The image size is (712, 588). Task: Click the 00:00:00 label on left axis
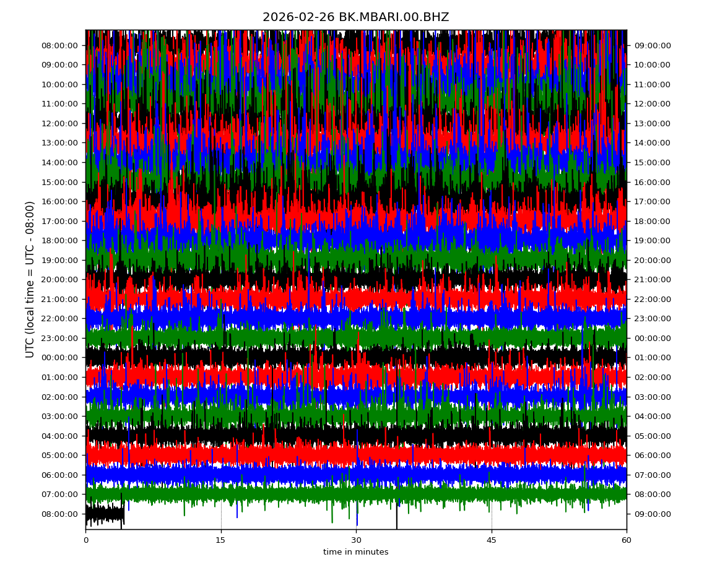coord(61,357)
